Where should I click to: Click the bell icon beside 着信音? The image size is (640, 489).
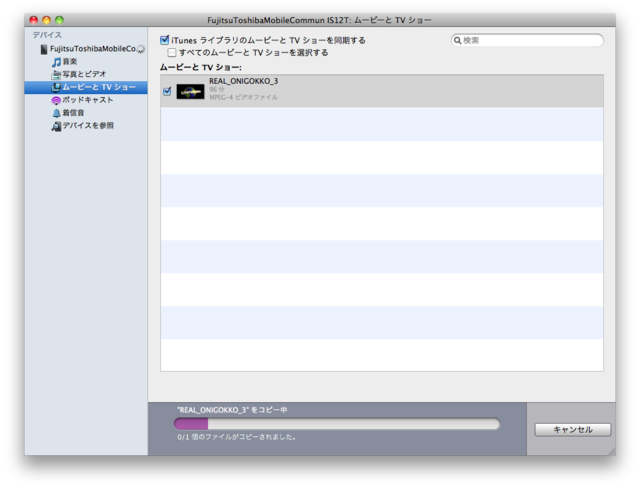56,113
